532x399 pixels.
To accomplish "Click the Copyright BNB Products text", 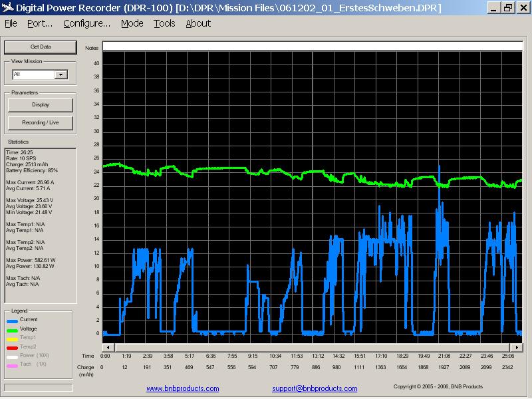I will pyautogui.click(x=438, y=386).
